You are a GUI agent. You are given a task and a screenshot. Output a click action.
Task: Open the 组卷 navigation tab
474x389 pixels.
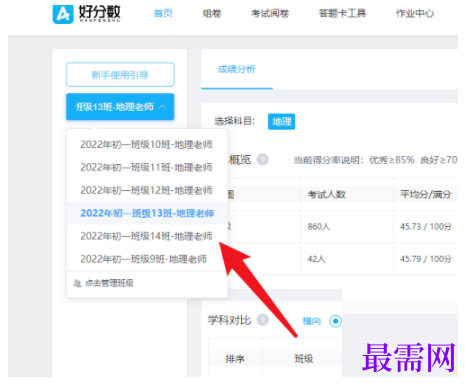click(x=212, y=13)
